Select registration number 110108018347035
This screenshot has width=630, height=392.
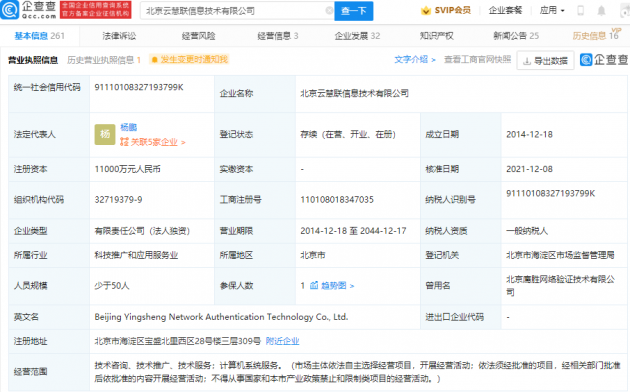[x=337, y=200]
